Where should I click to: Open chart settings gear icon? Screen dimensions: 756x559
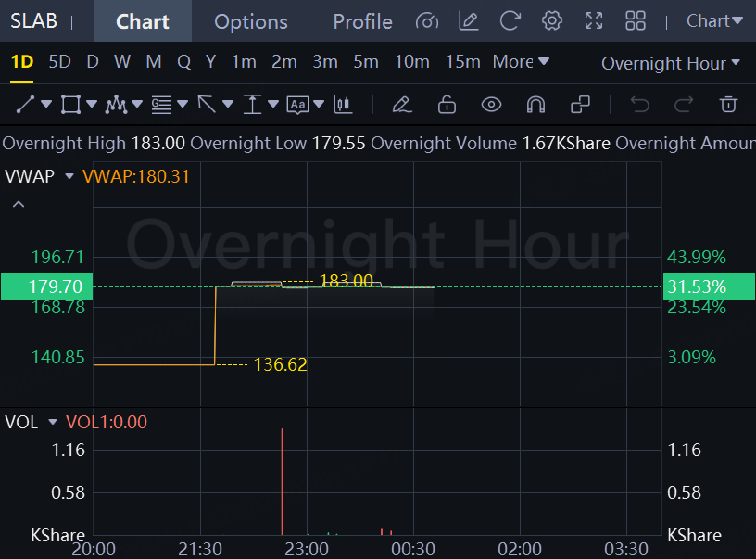[x=551, y=21]
